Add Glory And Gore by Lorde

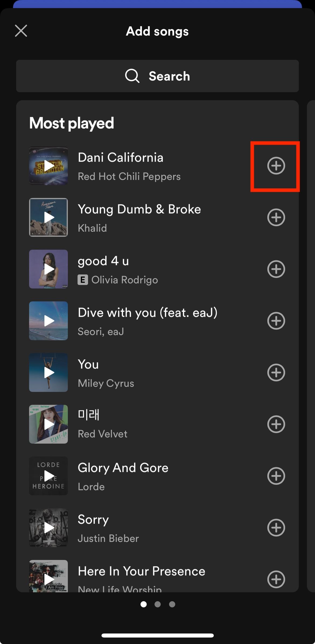pos(276,476)
